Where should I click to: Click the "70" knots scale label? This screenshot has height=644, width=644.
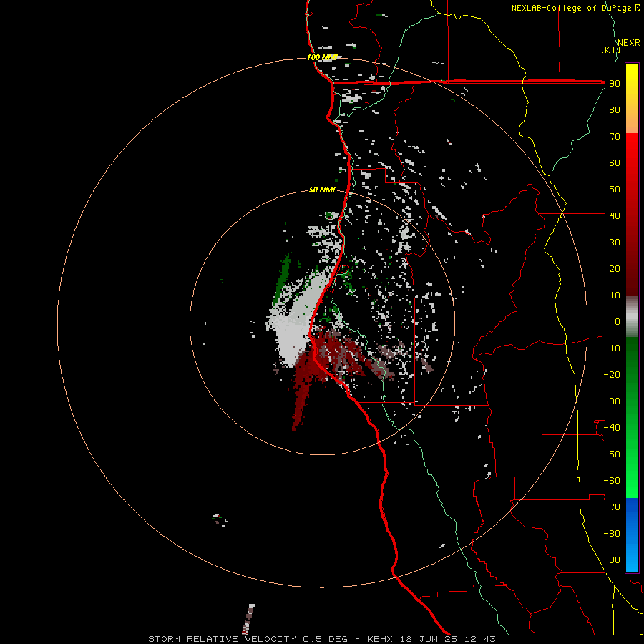click(x=615, y=137)
